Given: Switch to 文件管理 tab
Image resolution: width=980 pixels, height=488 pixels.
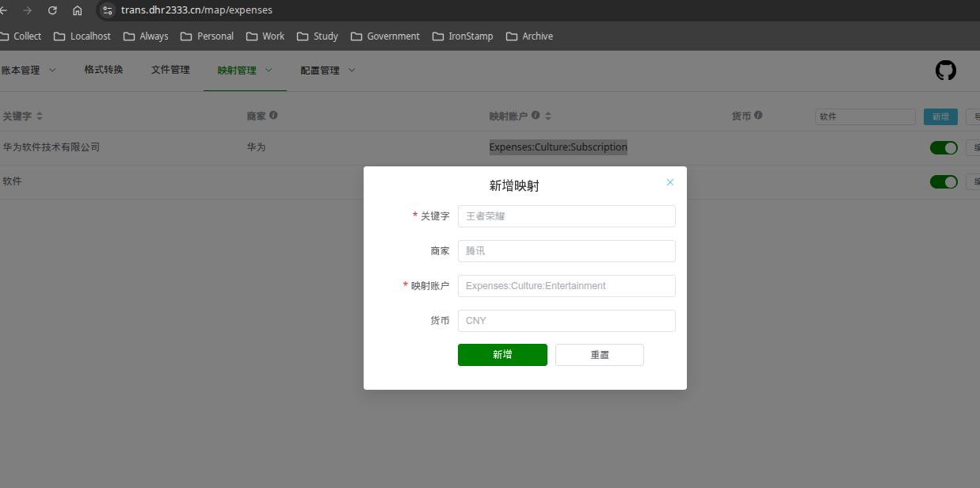Looking at the screenshot, I should click(170, 70).
